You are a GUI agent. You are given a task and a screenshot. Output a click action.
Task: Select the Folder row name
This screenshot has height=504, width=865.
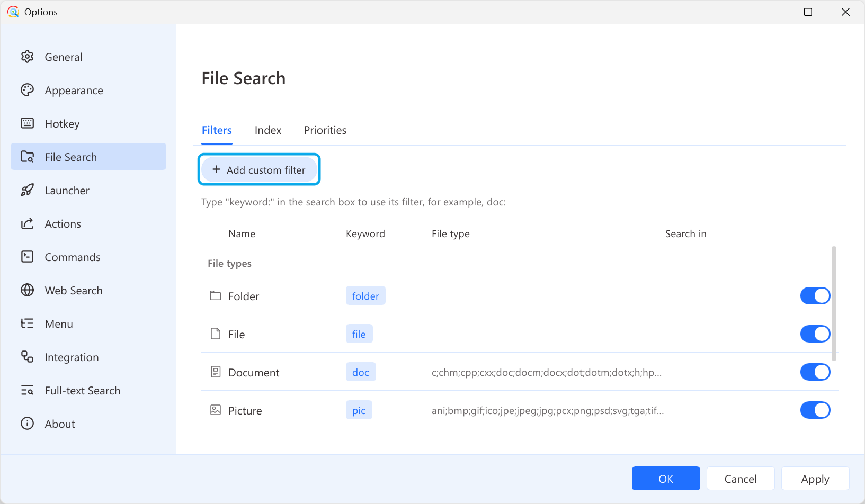[244, 296]
